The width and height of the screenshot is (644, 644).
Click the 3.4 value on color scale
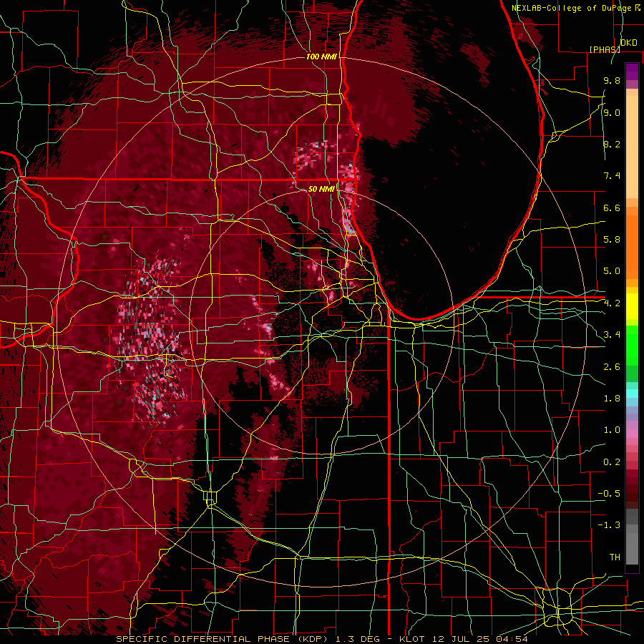pyautogui.click(x=612, y=335)
